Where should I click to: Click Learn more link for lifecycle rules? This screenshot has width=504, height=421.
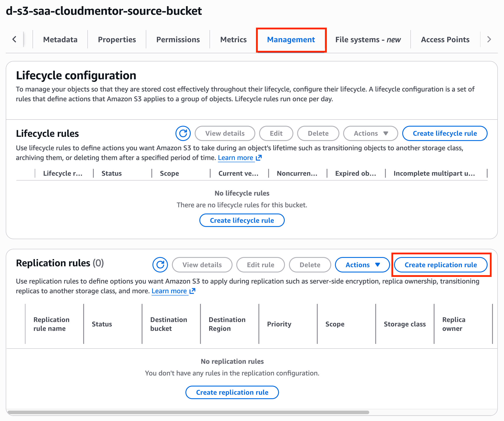pyautogui.click(x=235, y=158)
